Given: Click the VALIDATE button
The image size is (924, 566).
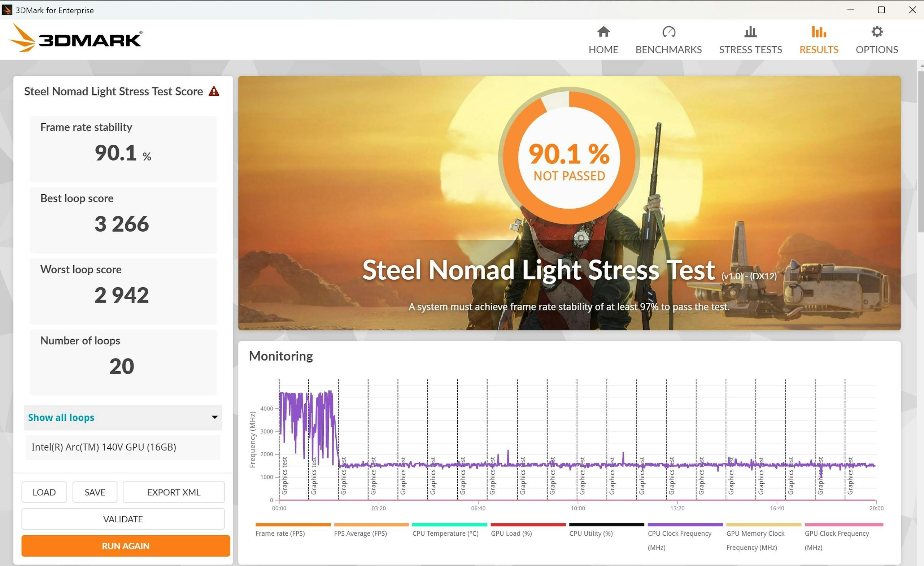Looking at the screenshot, I should pos(123,519).
